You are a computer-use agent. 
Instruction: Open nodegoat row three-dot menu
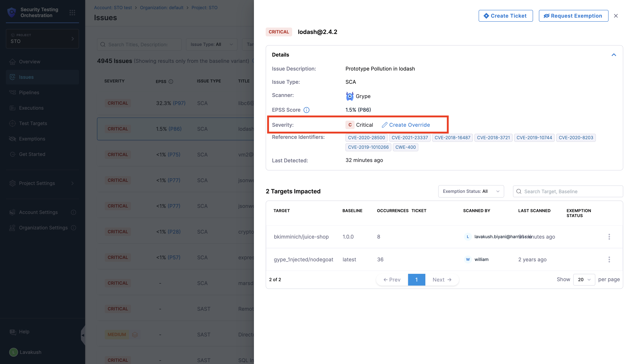point(609,260)
